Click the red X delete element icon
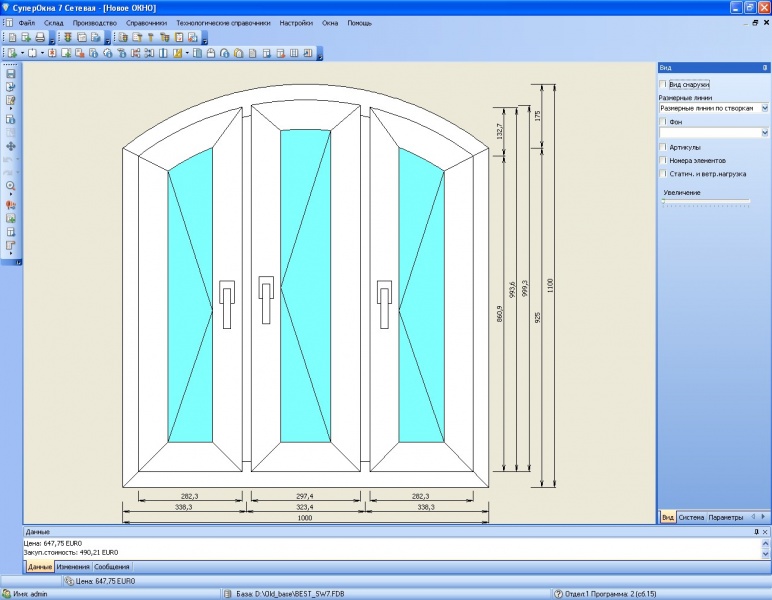Image resolution: width=772 pixels, height=600 pixels. [52, 53]
